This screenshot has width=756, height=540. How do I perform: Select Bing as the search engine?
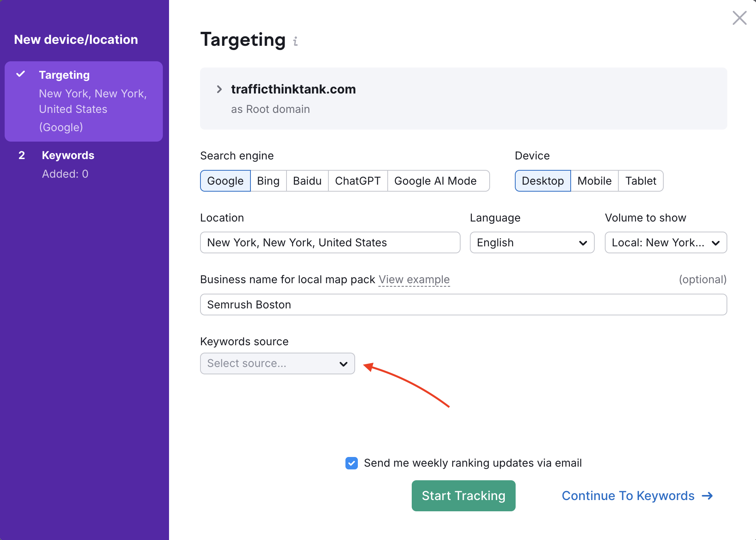(x=268, y=181)
